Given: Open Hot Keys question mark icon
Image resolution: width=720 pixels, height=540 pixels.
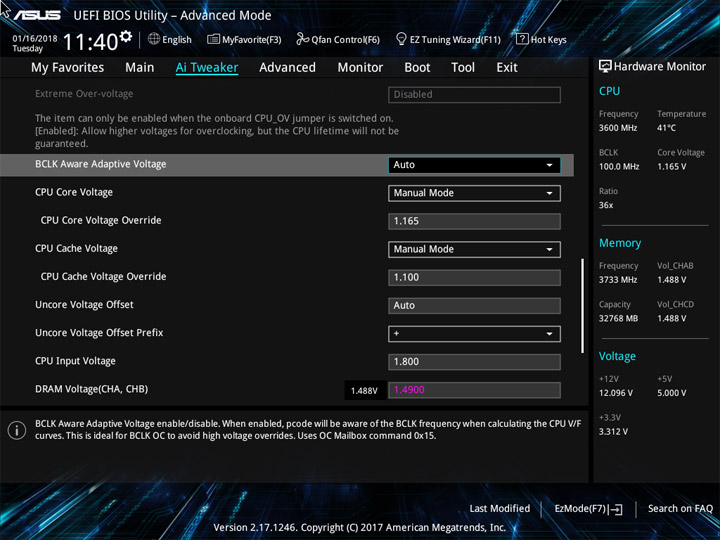Looking at the screenshot, I should tap(522, 39).
